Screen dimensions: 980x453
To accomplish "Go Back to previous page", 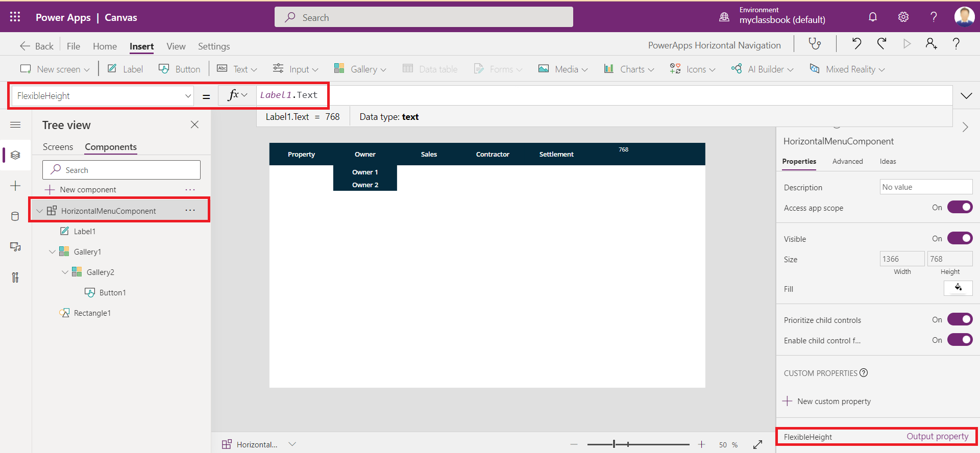I will (x=36, y=46).
